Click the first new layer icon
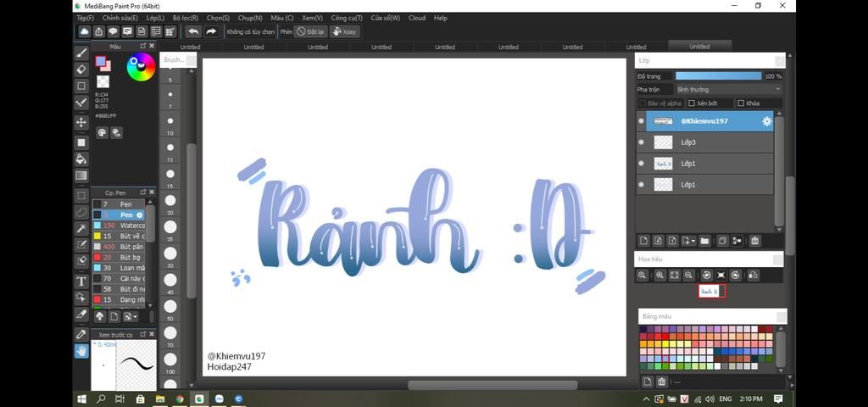Viewport: 868px width, 407px height. (644, 241)
